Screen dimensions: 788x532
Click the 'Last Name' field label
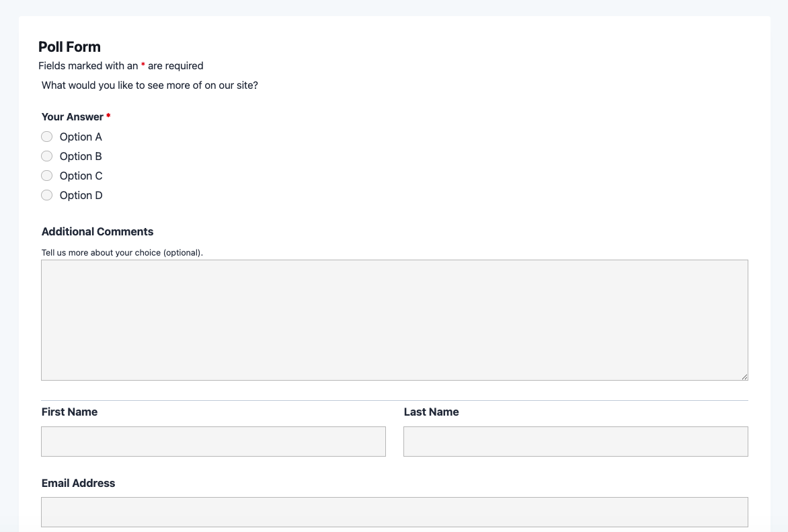[x=431, y=412]
